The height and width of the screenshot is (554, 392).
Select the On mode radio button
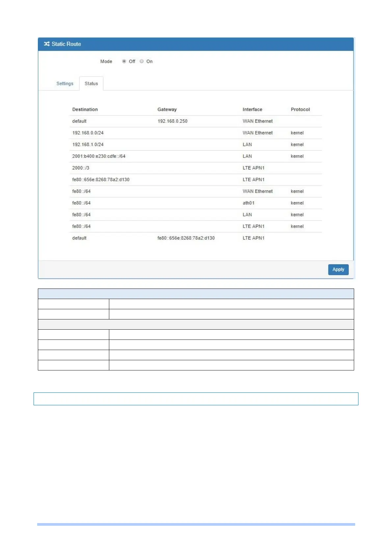142,61
